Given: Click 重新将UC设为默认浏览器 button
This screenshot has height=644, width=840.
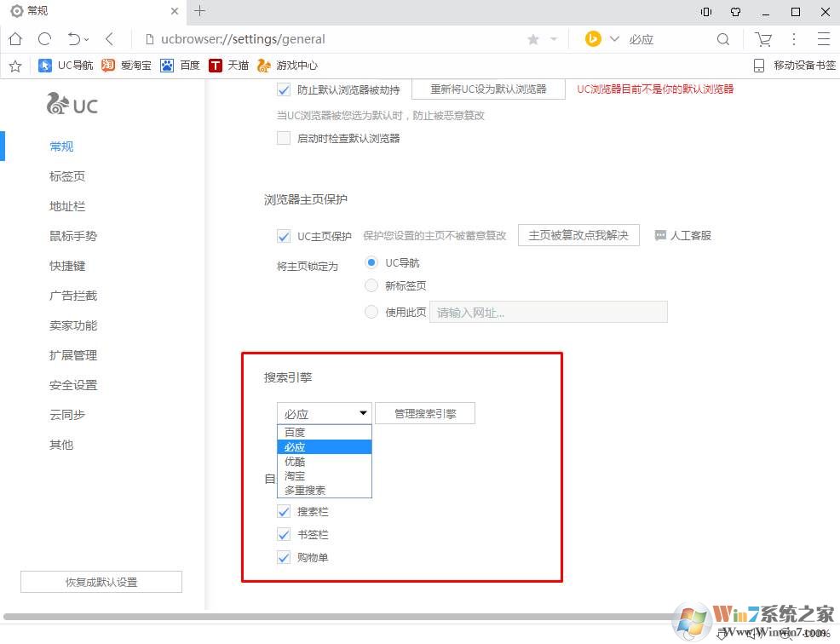Looking at the screenshot, I should pos(488,89).
